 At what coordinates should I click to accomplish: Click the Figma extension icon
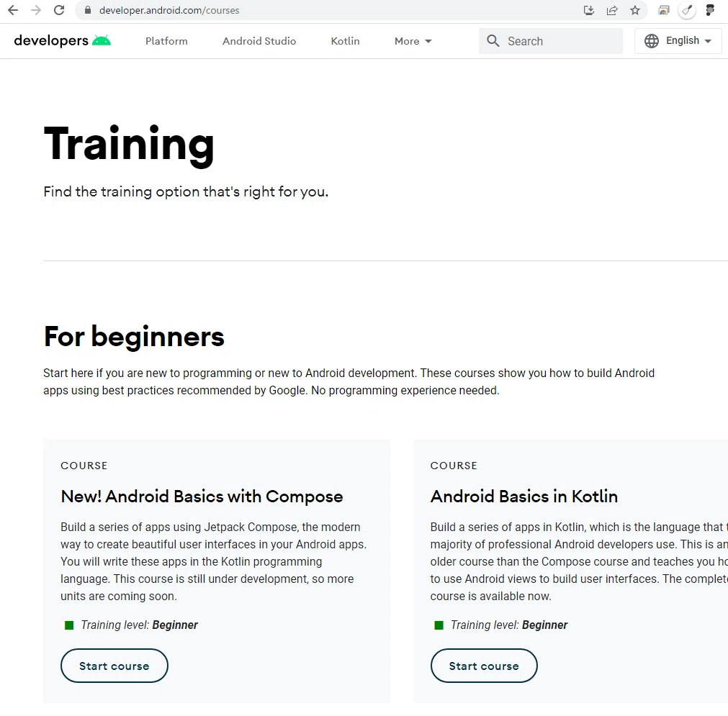coord(710,10)
